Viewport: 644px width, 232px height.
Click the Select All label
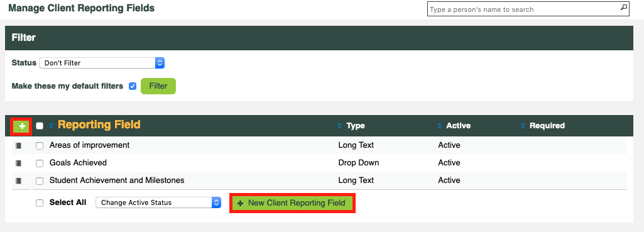(68, 202)
